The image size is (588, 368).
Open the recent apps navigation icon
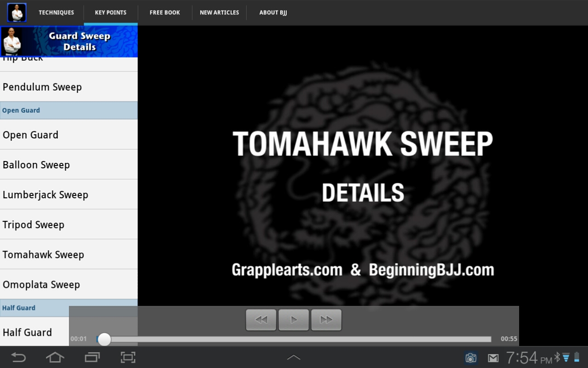click(91, 357)
